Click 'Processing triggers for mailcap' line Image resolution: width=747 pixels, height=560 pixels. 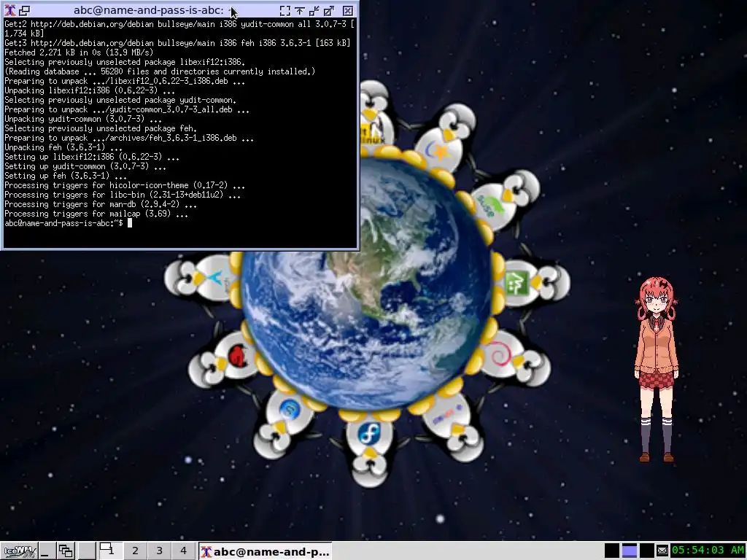pos(96,214)
